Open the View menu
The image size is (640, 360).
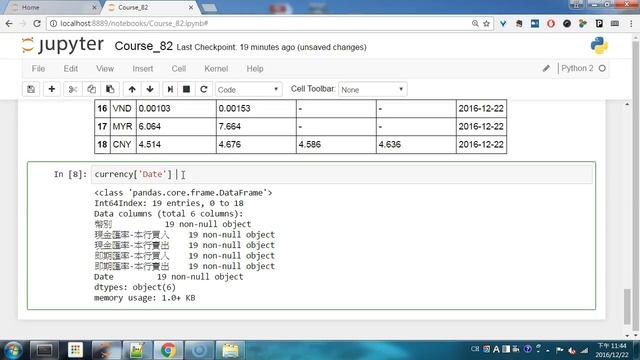105,69
